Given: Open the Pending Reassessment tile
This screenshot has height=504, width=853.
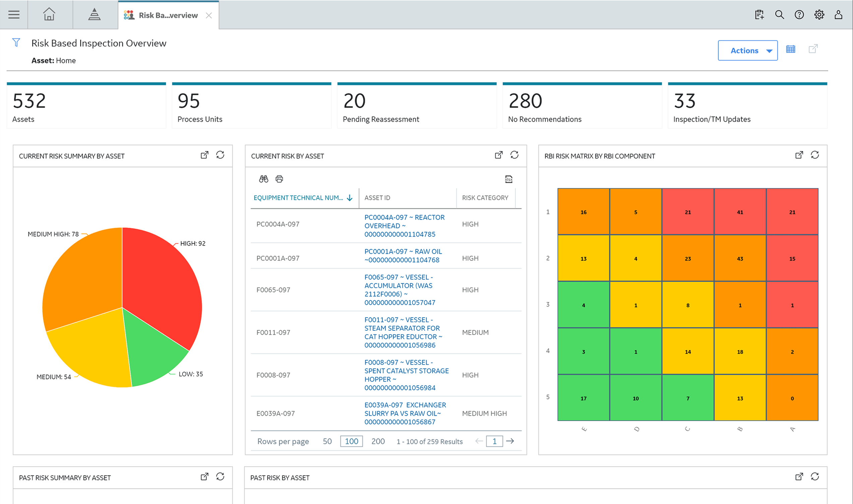Looking at the screenshot, I should [416, 106].
